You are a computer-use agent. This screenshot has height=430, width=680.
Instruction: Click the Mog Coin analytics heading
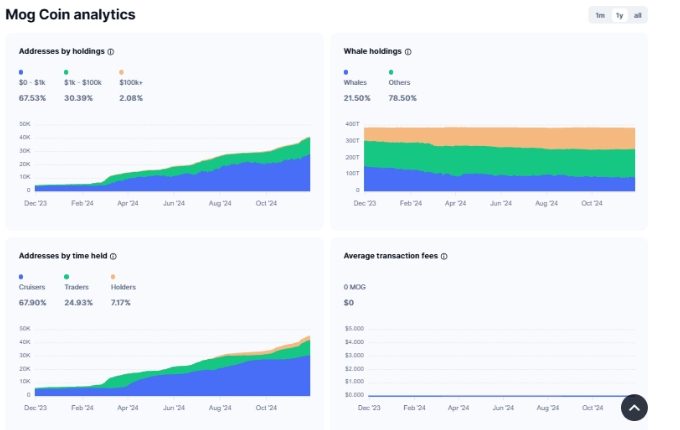(x=70, y=15)
